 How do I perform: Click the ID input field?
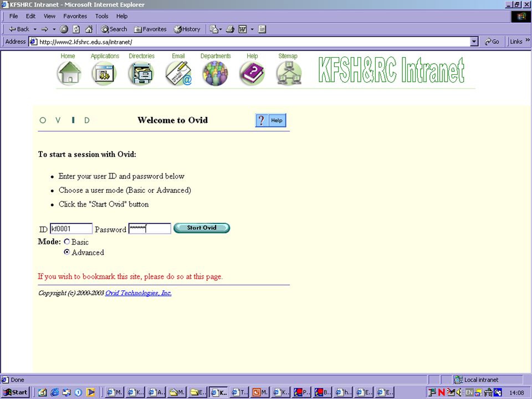pos(71,229)
